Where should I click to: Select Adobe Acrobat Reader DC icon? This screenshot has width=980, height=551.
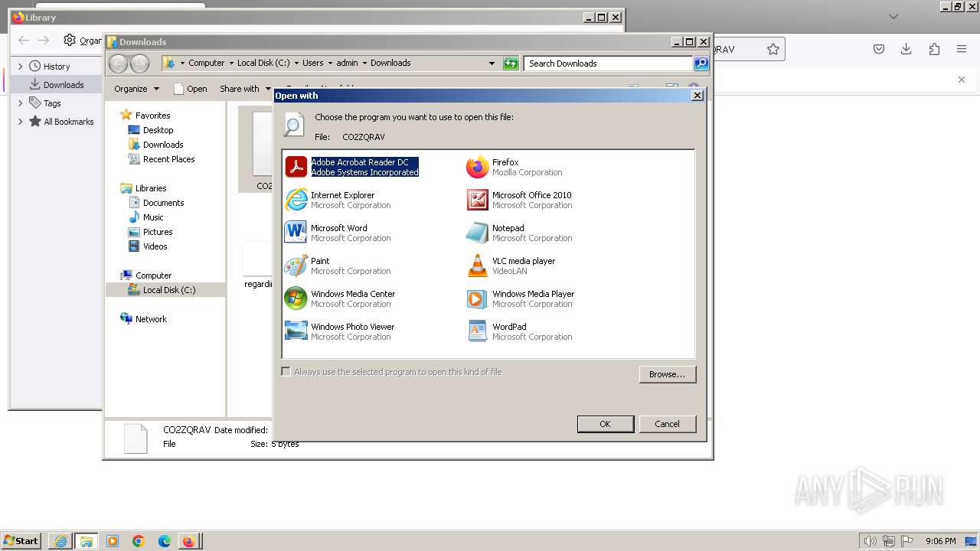pyautogui.click(x=296, y=167)
